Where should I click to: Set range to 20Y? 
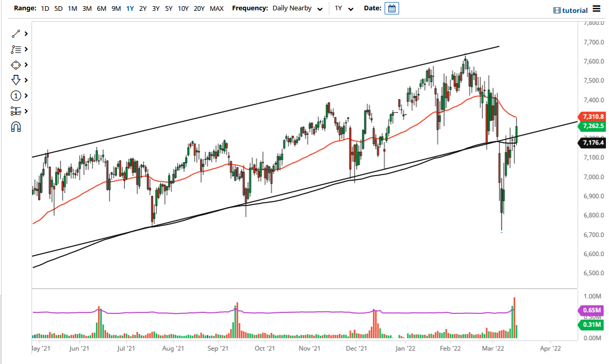199,9
